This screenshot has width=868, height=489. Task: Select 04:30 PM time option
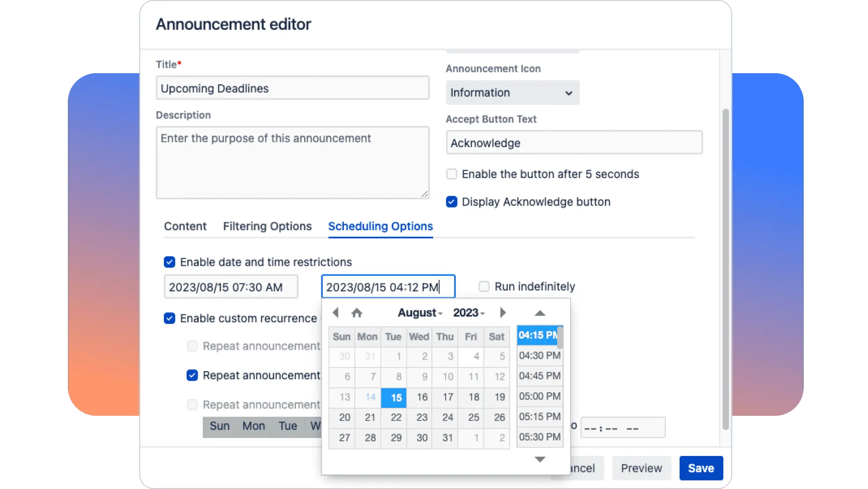point(539,356)
